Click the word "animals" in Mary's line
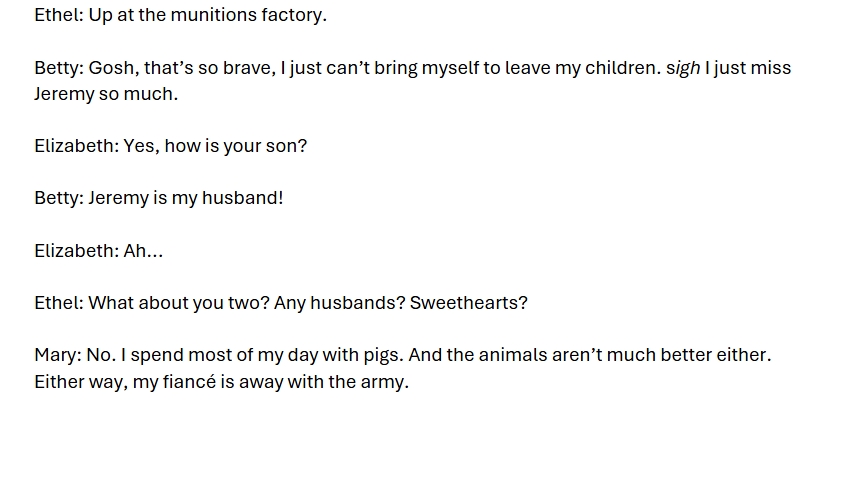This screenshot has width=845, height=504. click(514, 355)
